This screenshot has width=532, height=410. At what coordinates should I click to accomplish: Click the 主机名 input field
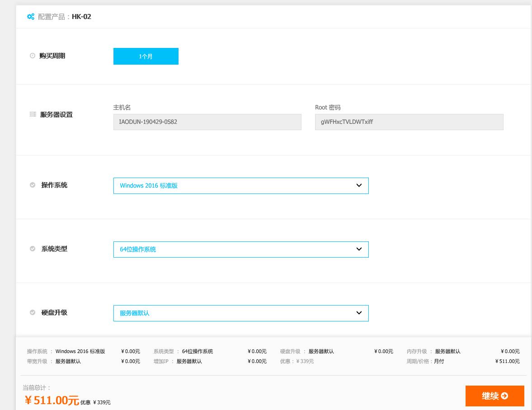point(207,122)
